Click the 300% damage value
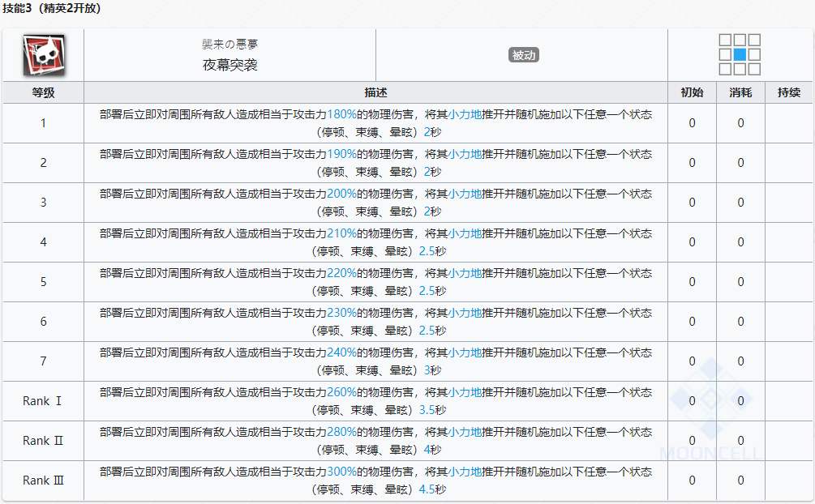 click(x=342, y=472)
